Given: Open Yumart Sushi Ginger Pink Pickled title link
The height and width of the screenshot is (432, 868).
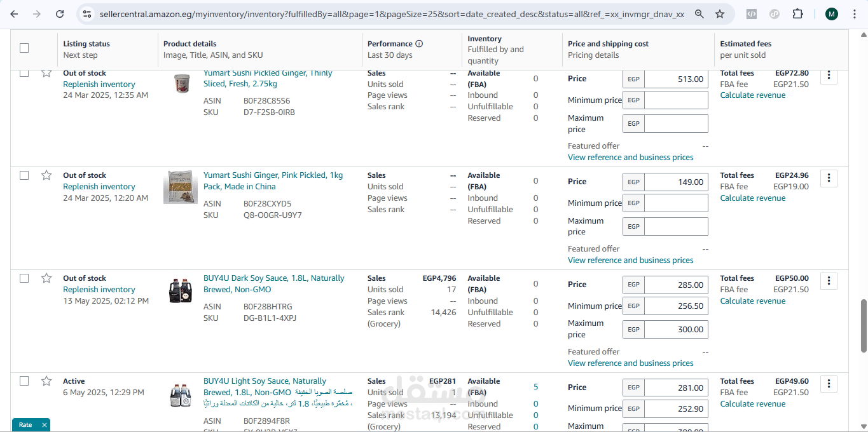Looking at the screenshot, I should pyautogui.click(x=273, y=181).
